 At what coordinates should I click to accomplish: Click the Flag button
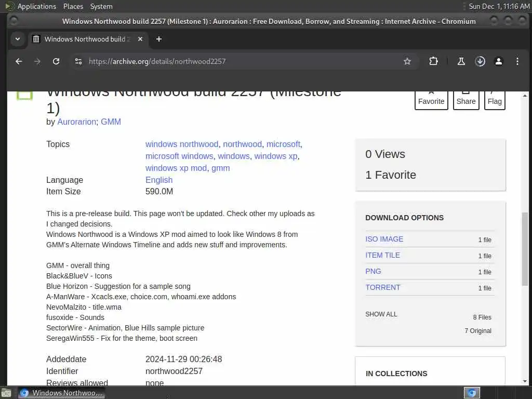coord(495,100)
